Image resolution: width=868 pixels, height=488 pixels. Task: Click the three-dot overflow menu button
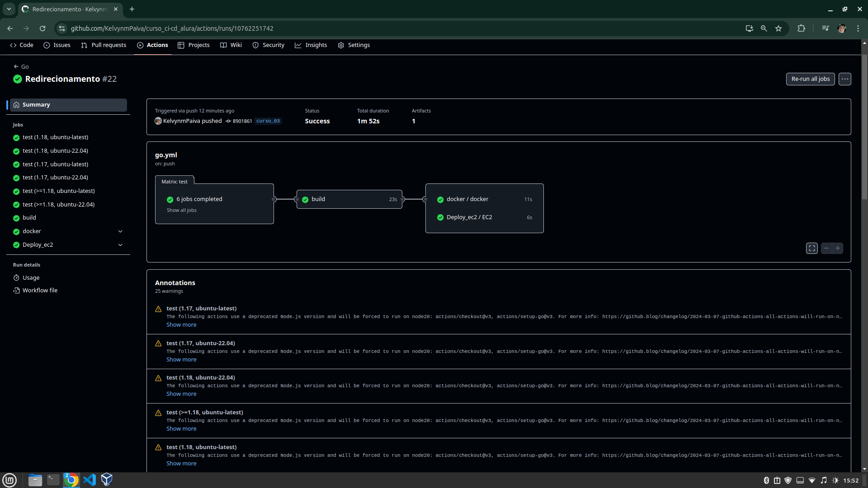pyautogui.click(x=845, y=78)
